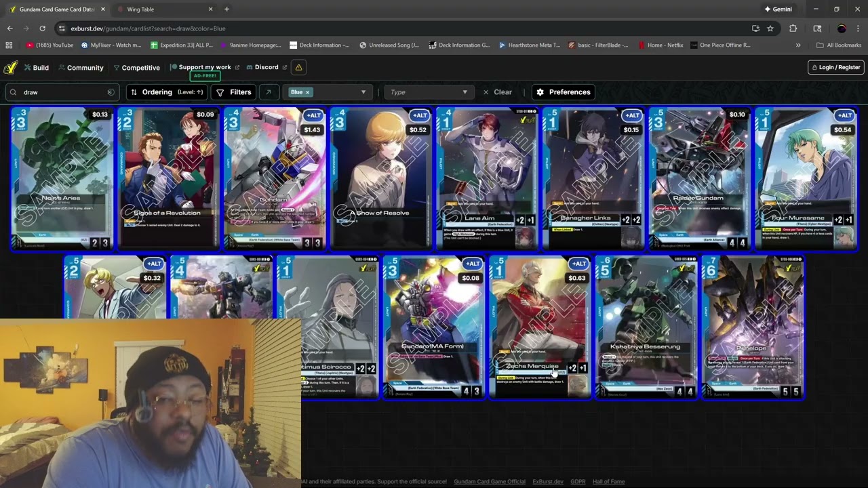Click +ALT badge on Gundam card
Image resolution: width=868 pixels, height=488 pixels.
click(x=313, y=115)
